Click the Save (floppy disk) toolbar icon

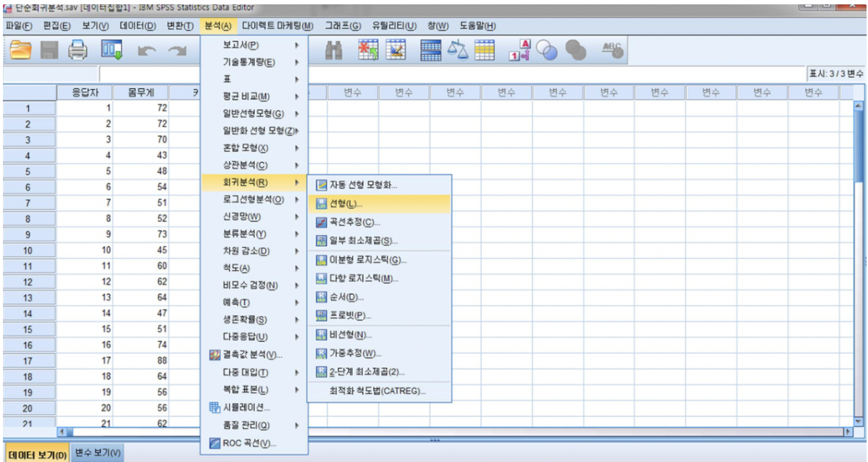(x=49, y=51)
